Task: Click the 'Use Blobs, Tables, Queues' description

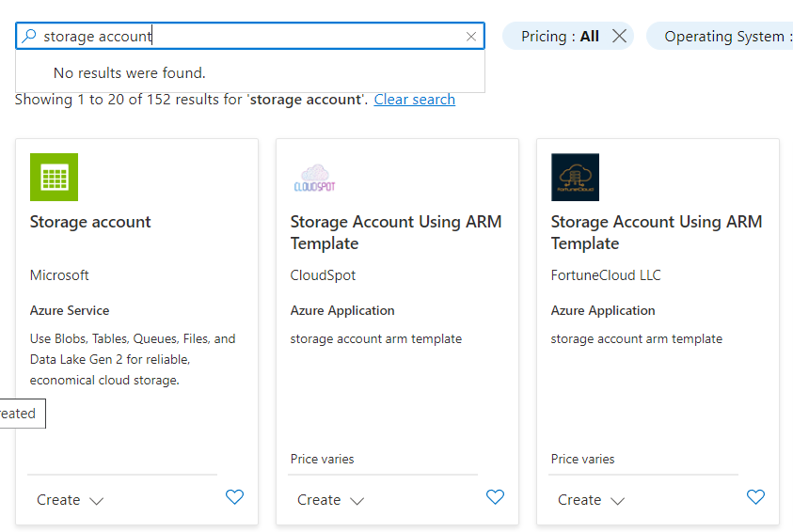Action: 133,359
